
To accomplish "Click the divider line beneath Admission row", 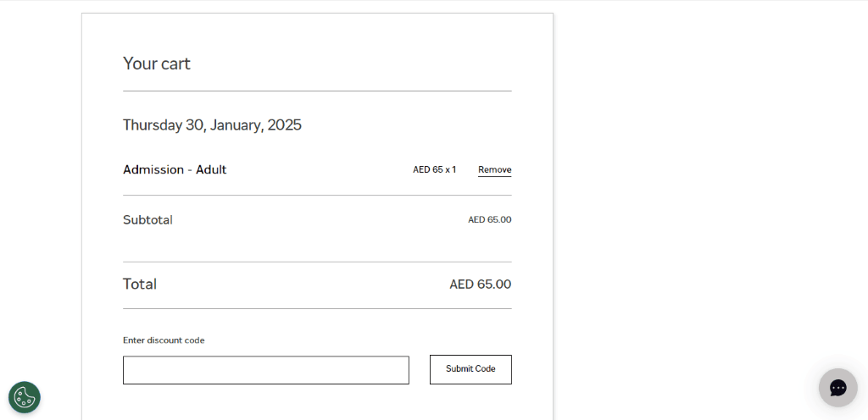I will click(317, 195).
